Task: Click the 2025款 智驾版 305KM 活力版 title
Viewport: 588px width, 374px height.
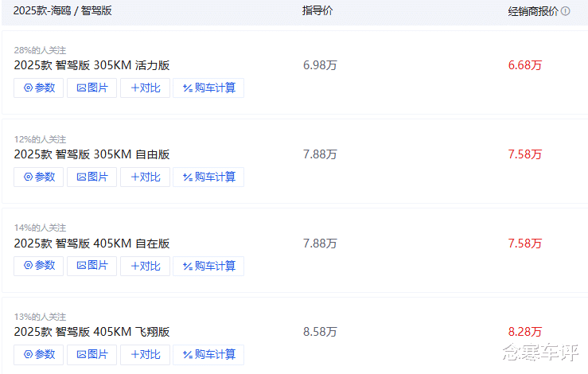Action: pos(92,65)
